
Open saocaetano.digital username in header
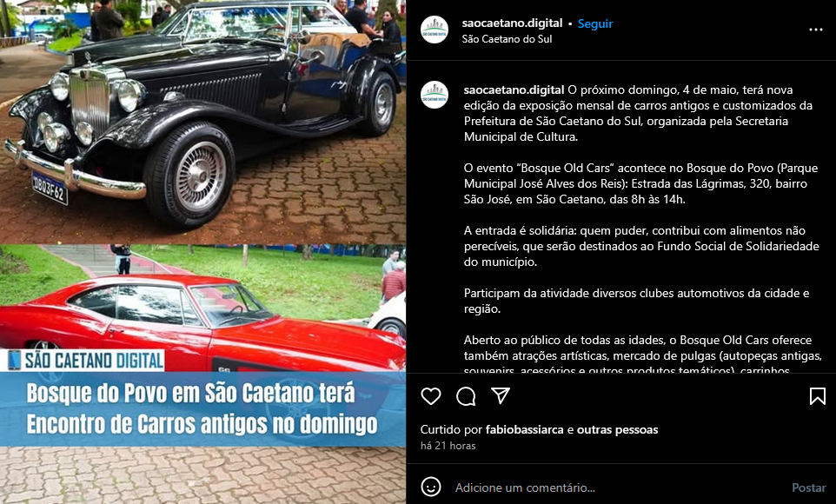click(512, 23)
